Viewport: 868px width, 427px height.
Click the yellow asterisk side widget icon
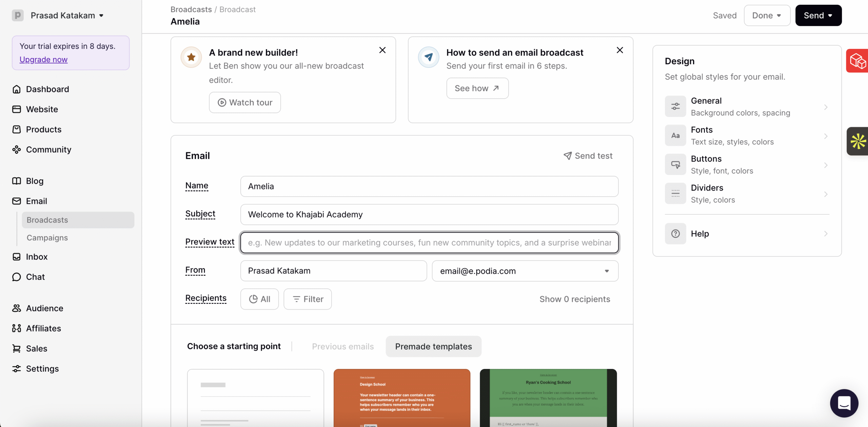(x=857, y=141)
